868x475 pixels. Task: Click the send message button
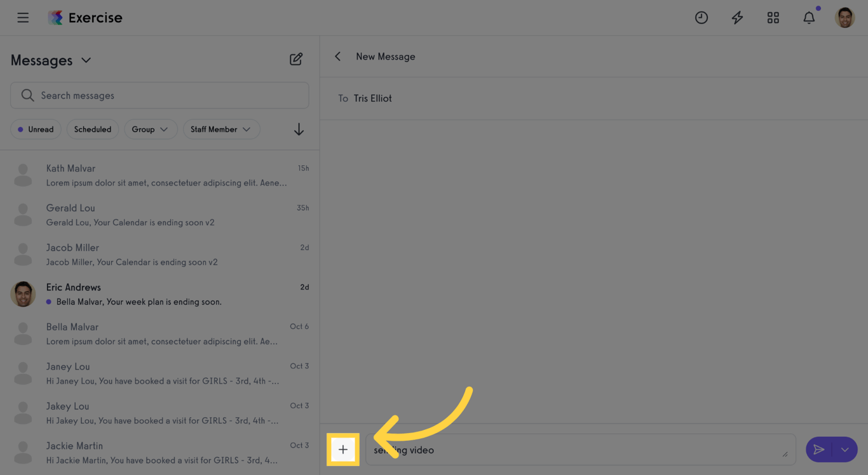[x=819, y=449]
